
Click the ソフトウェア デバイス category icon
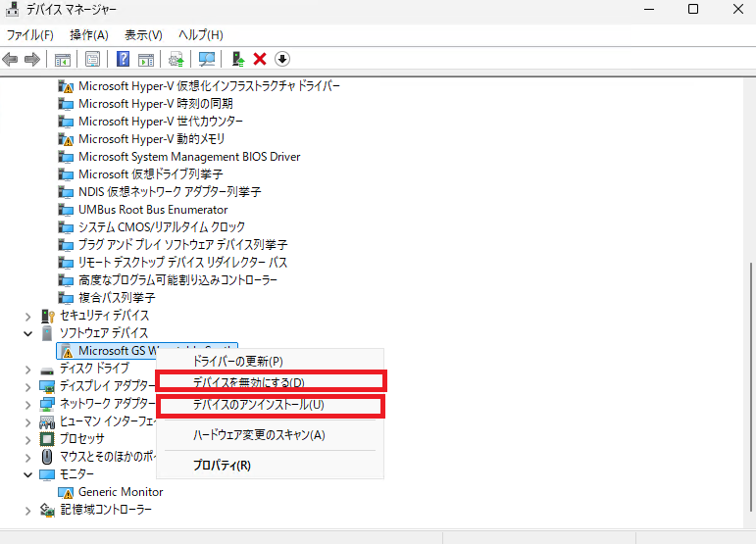tap(47, 333)
